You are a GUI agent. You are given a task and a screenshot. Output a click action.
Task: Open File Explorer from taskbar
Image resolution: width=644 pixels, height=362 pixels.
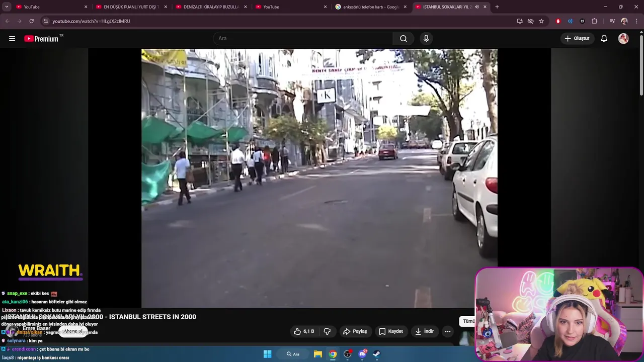tap(318, 354)
